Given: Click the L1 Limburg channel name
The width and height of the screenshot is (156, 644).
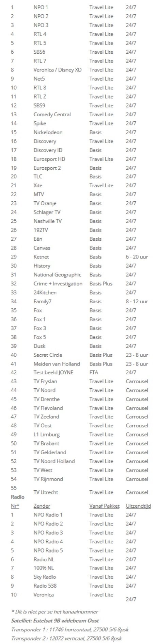Looking at the screenshot, I should pyautogui.click(x=47, y=435).
